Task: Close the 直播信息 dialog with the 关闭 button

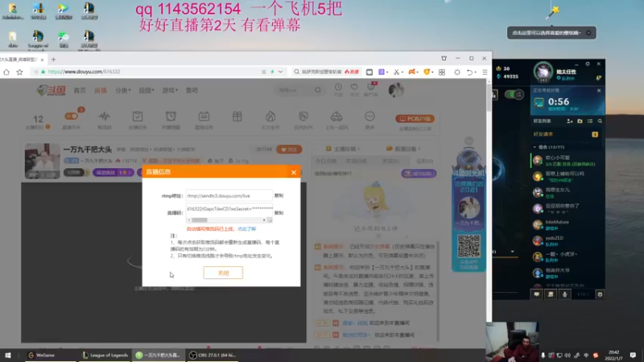Action: pyautogui.click(x=223, y=273)
